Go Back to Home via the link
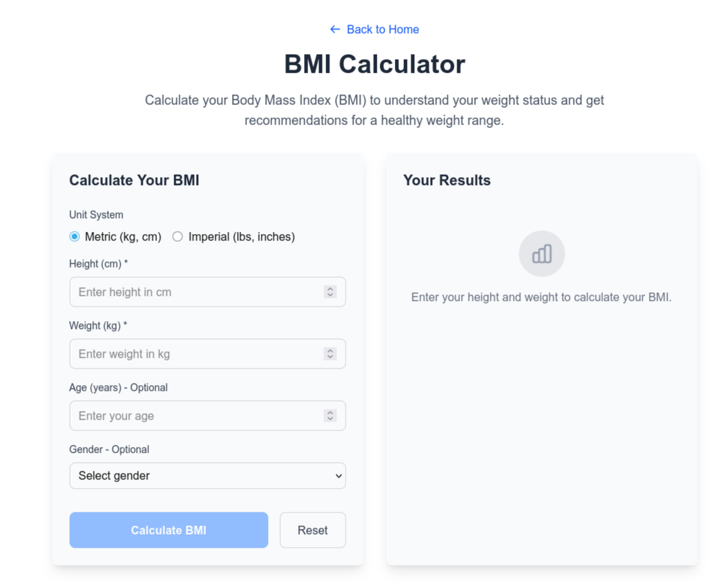 382,29
